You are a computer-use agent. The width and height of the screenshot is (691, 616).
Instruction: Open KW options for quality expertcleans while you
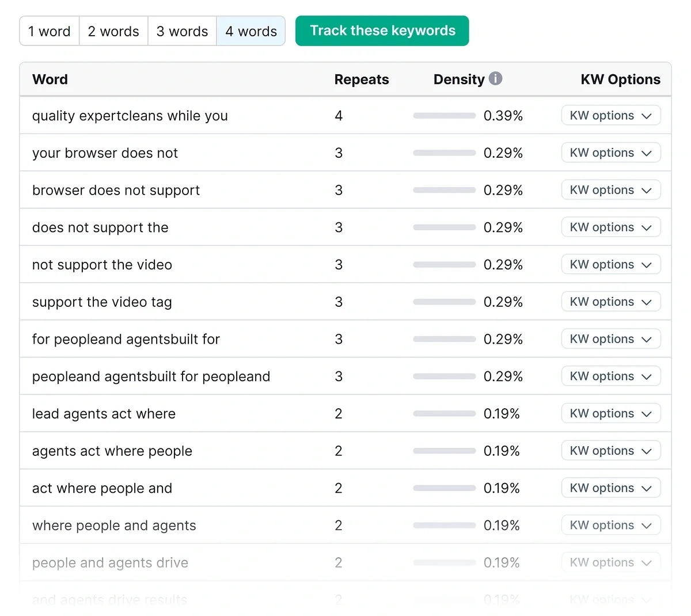point(611,115)
